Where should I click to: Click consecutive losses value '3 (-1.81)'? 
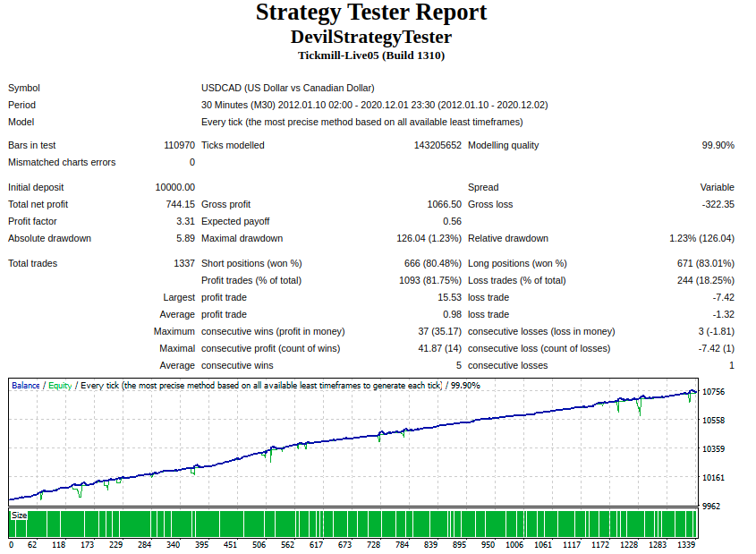pos(716,331)
